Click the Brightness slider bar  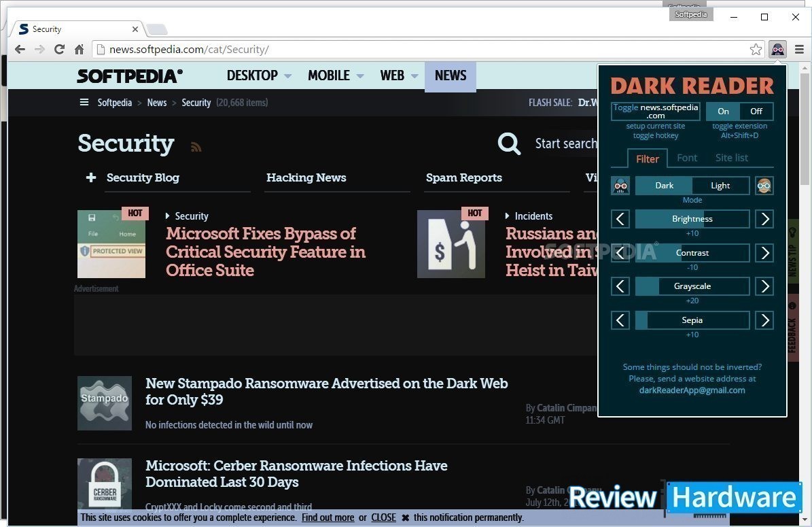(x=692, y=219)
